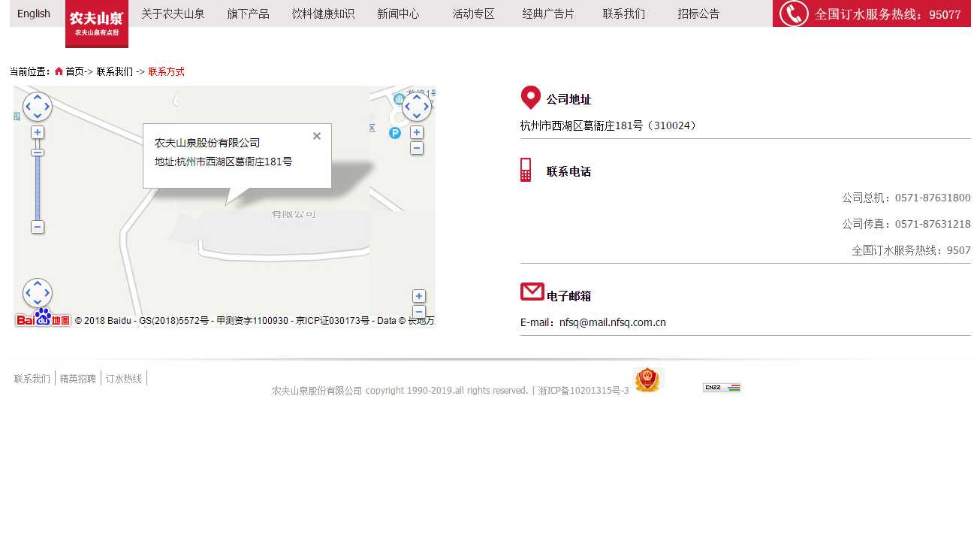Click the bottom-left map pan compass control

pos(38,293)
